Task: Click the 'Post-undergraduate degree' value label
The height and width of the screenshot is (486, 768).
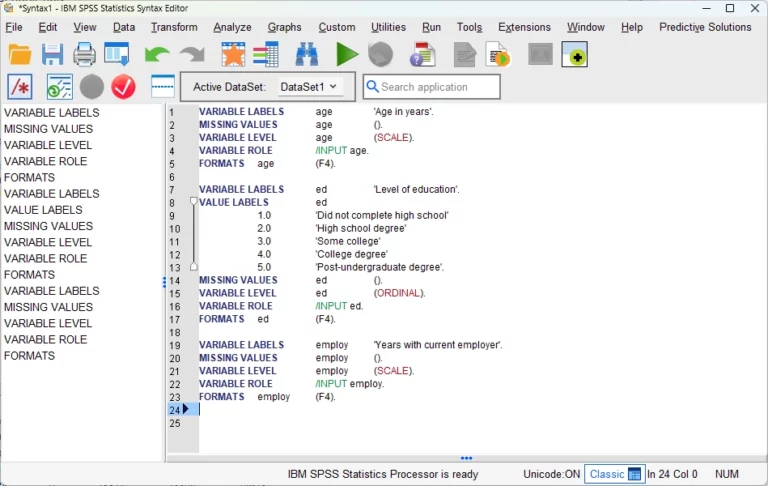Action: tap(380, 267)
